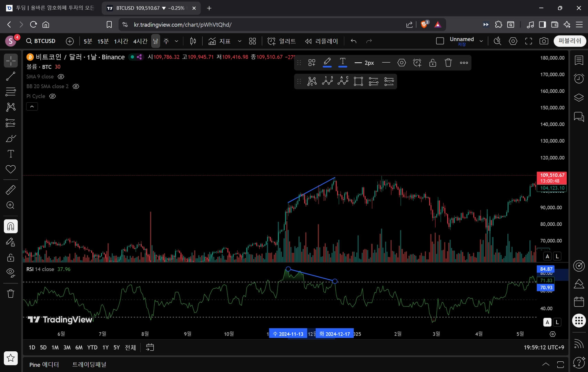Open the Unnamed layout dropdown
588x372 pixels.
[x=481, y=41]
